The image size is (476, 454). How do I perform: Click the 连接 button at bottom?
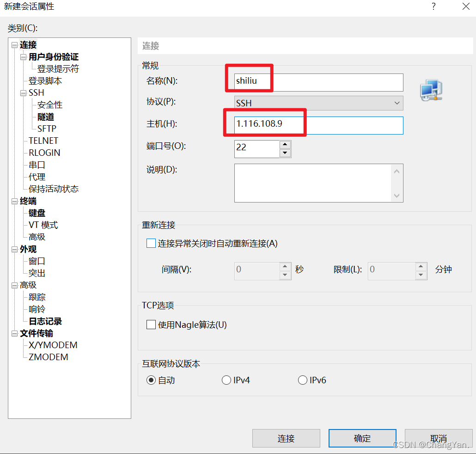[286, 438]
